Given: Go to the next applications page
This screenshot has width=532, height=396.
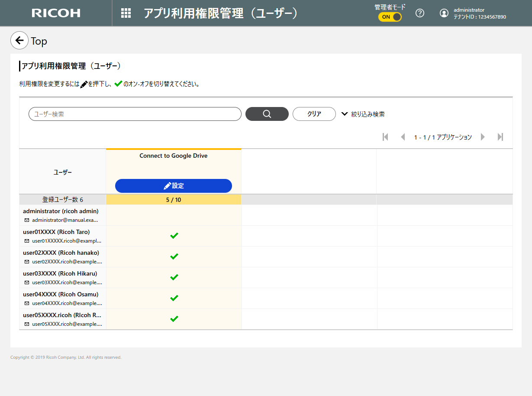Looking at the screenshot, I should click(x=483, y=137).
